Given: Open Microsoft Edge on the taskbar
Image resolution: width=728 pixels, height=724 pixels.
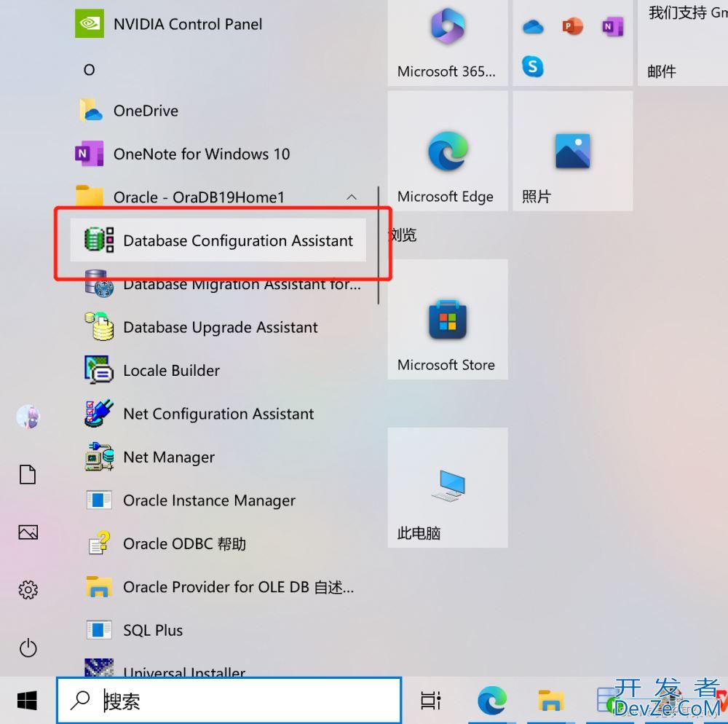Looking at the screenshot, I should (492, 700).
